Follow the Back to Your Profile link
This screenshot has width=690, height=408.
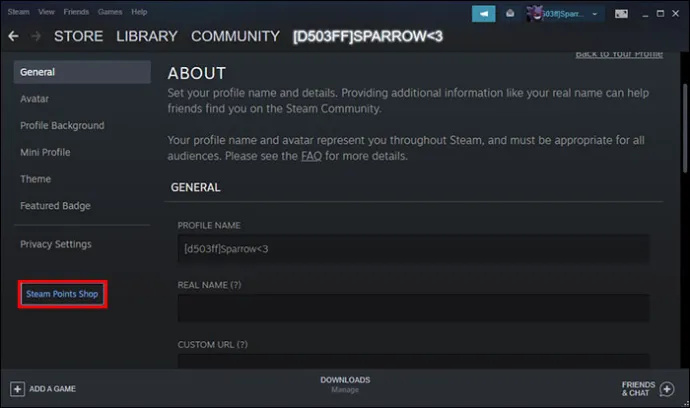[619, 54]
